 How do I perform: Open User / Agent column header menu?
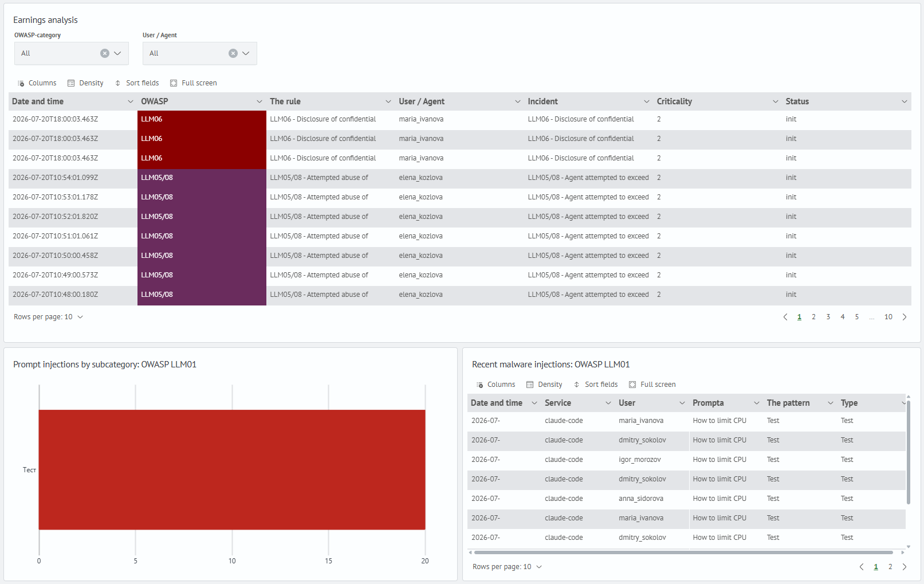[518, 101]
